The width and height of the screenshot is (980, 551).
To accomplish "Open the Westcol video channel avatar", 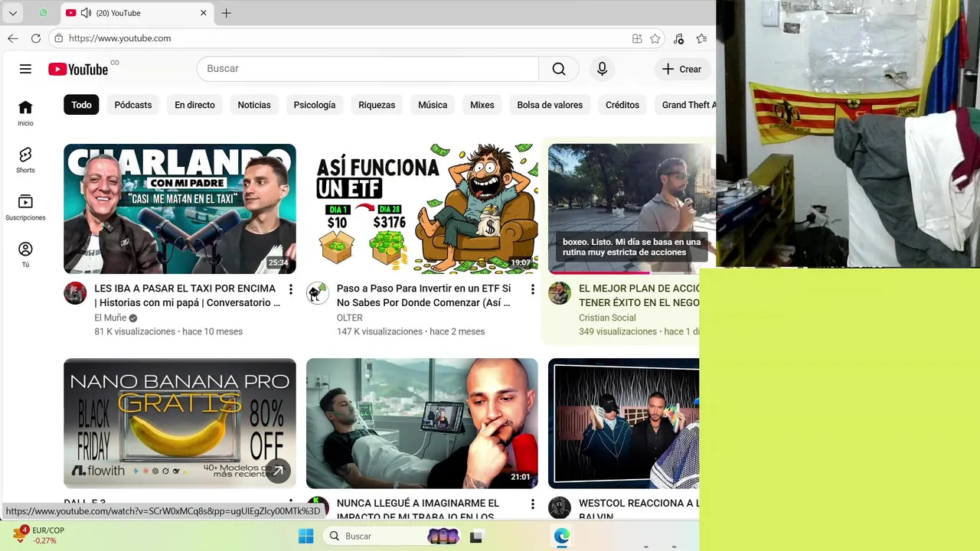I will coord(560,507).
